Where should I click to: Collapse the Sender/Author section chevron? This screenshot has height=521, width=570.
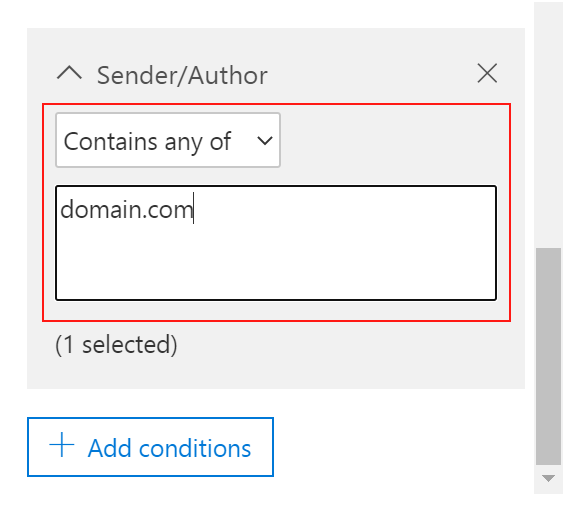tap(69, 73)
